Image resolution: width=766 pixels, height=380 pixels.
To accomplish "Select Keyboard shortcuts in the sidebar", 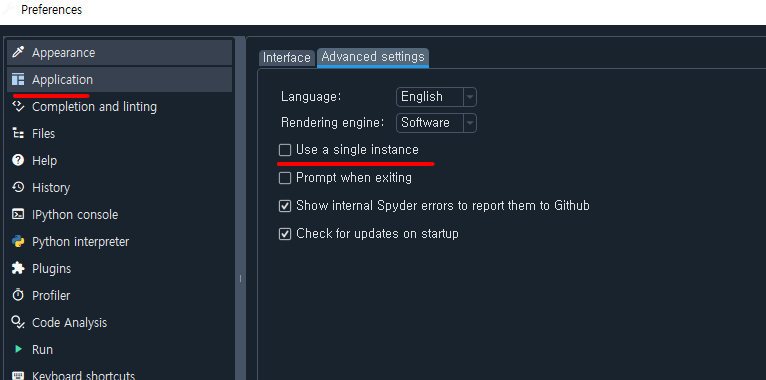I will (119, 374).
